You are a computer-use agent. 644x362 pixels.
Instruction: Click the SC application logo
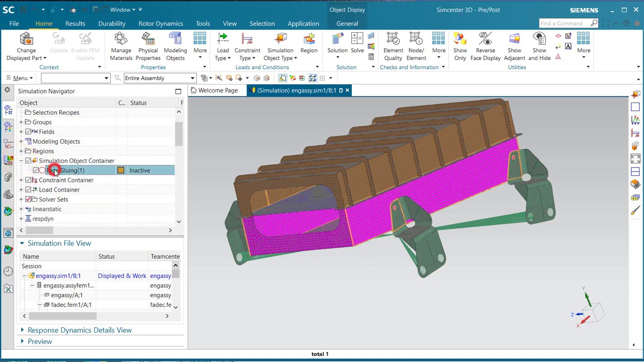point(8,10)
